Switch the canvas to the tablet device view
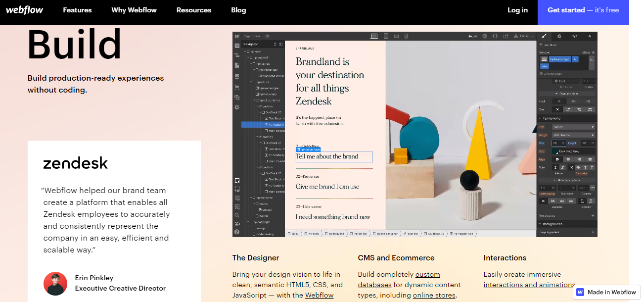 click(x=386, y=36)
